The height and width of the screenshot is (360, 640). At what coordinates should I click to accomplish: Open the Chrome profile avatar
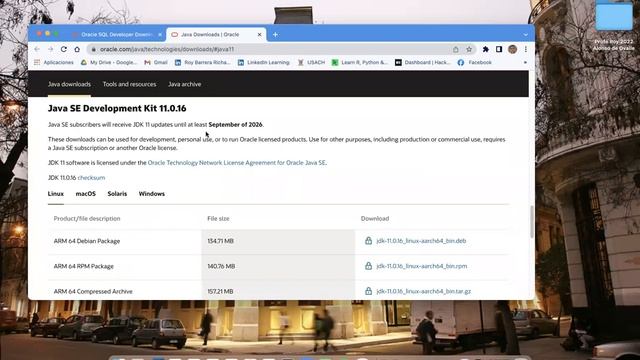click(513, 49)
